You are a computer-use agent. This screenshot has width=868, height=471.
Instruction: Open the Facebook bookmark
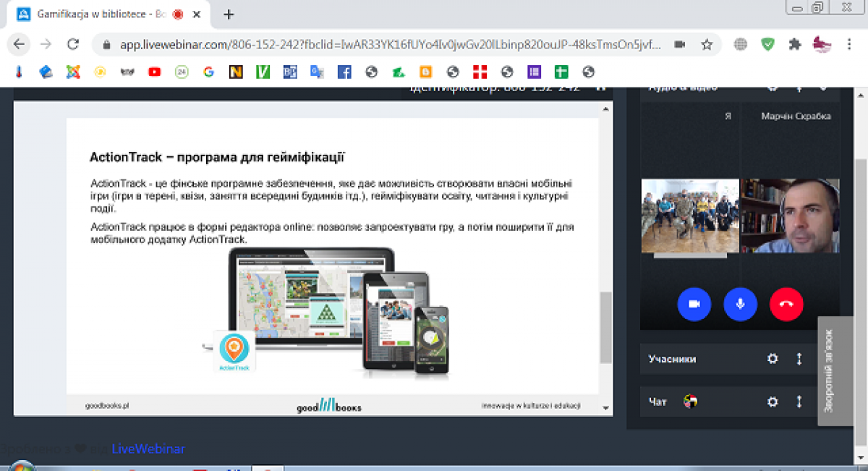(x=344, y=72)
